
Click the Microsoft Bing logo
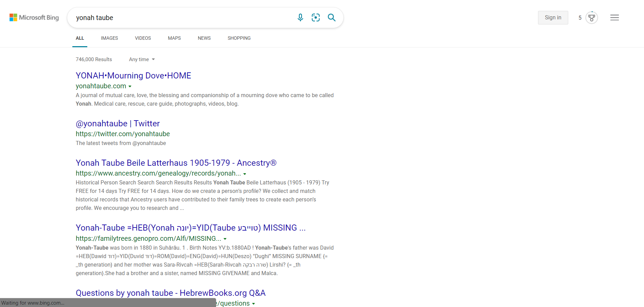pos(34,18)
